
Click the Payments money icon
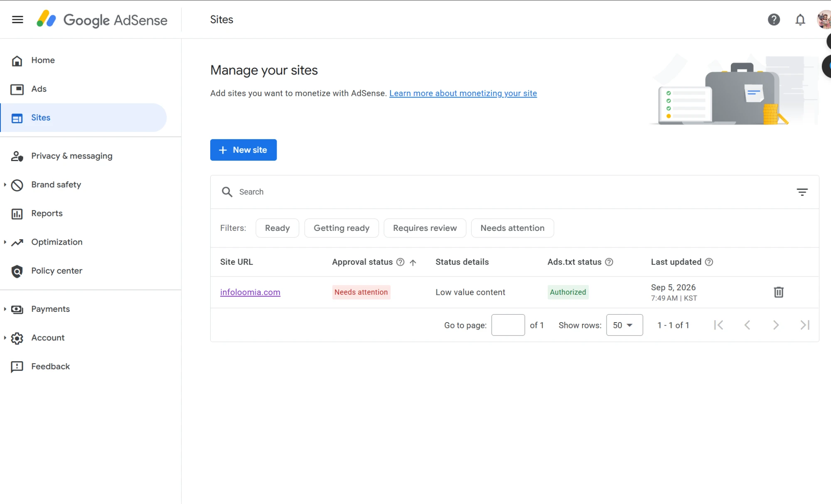[17, 309]
